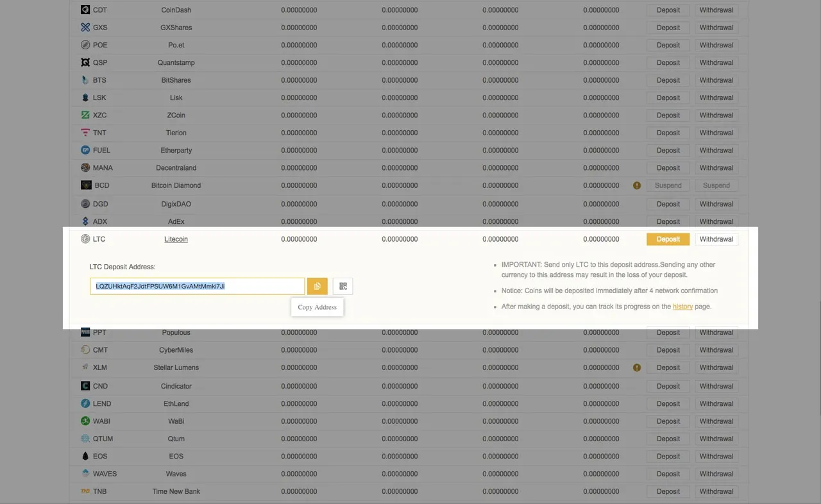The image size is (821, 504).
Task: Click Deposit for PPT
Action: [x=668, y=332]
